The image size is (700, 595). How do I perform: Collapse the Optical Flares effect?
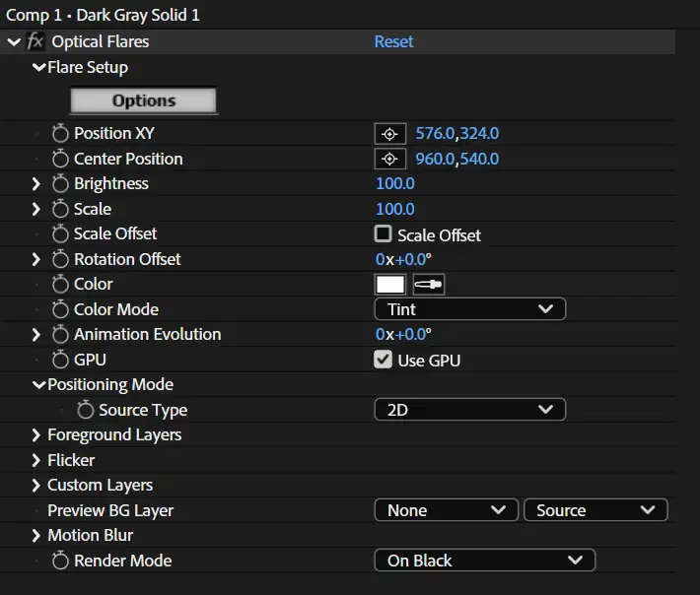coord(14,42)
